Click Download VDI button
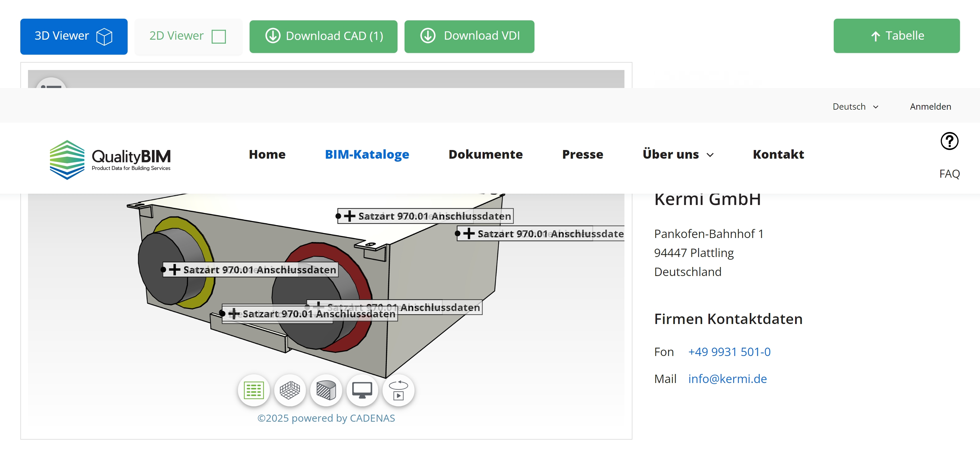Viewport: 980px width, 460px height. point(469,36)
